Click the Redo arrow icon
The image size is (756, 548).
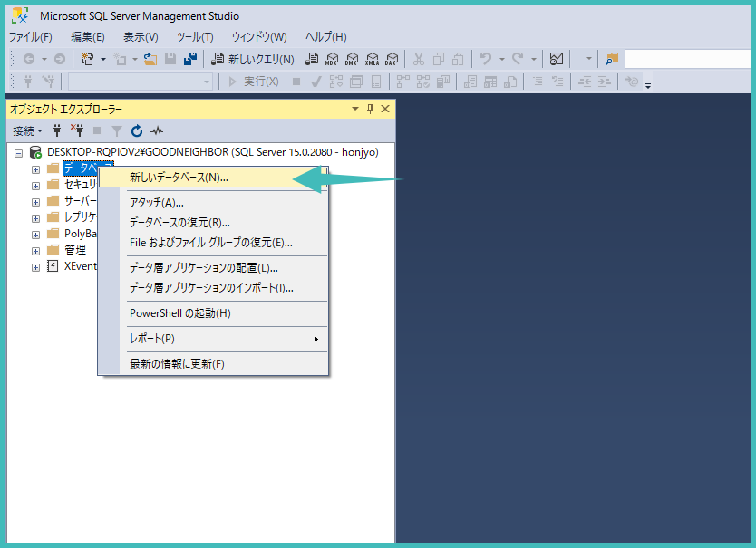[x=518, y=59]
